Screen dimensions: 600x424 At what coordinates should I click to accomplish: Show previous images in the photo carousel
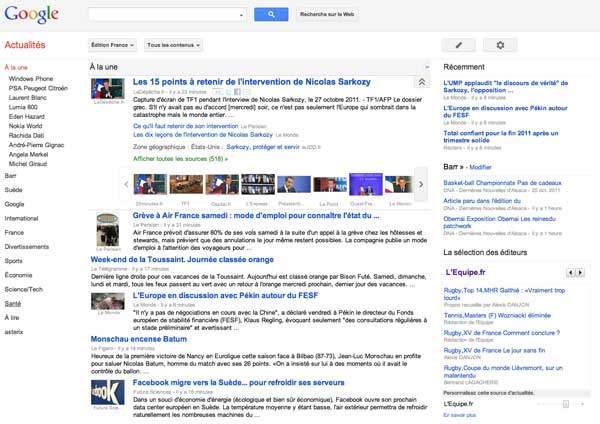click(x=126, y=184)
